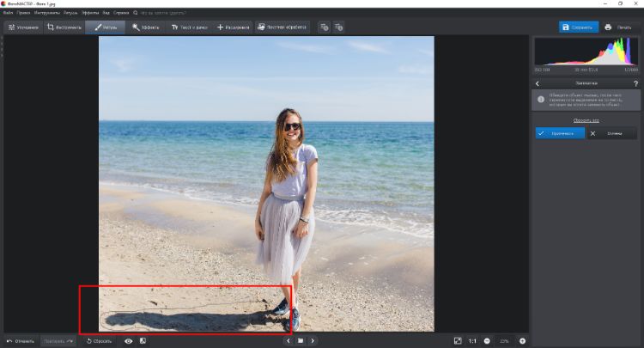644x348 pixels.
Task: Click the Сбросить все link
Action: tap(586, 120)
